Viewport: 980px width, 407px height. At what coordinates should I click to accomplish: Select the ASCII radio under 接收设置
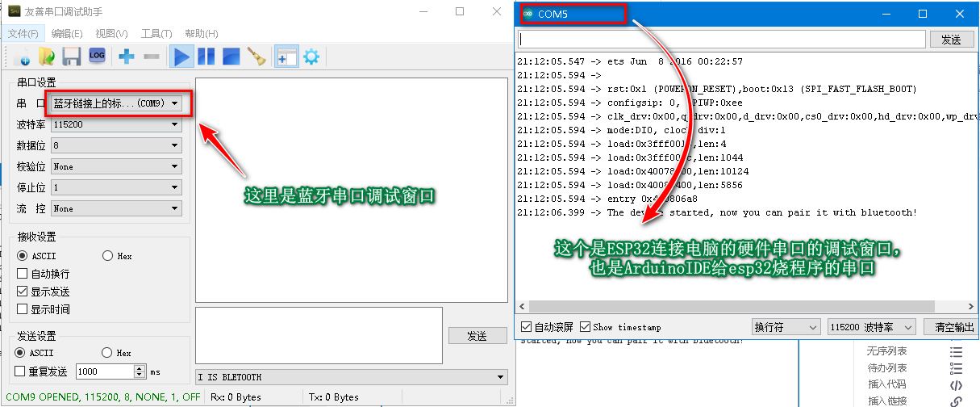(x=23, y=256)
